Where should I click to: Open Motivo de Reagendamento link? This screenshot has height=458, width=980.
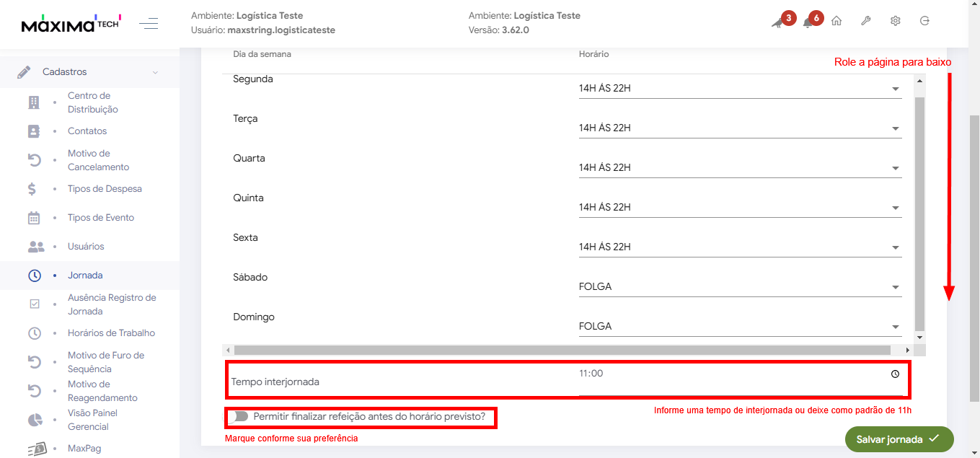coord(102,391)
